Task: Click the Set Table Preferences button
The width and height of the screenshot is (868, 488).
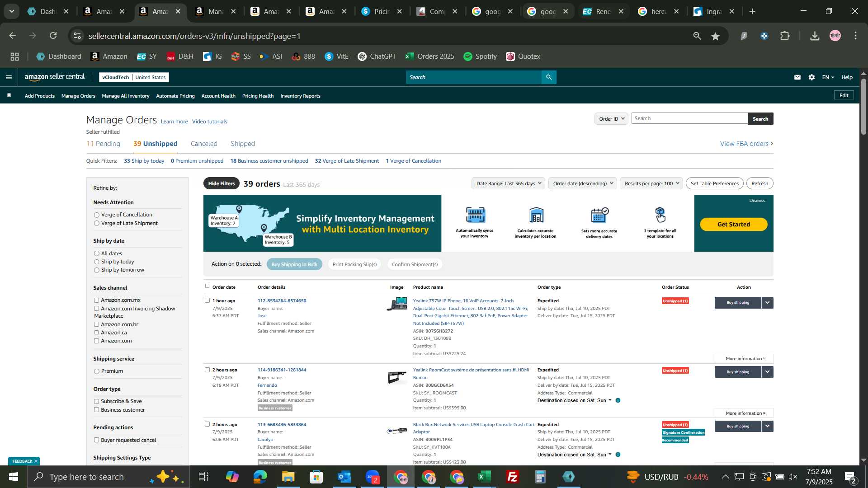Action: pos(715,183)
